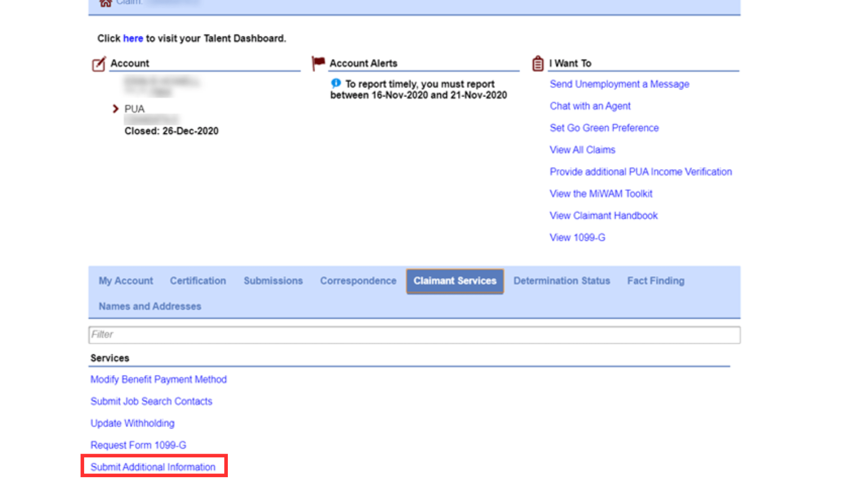The height and width of the screenshot is (488, 868).
Task: Open Send Unemployment a Message link
Action: point(619,84)
